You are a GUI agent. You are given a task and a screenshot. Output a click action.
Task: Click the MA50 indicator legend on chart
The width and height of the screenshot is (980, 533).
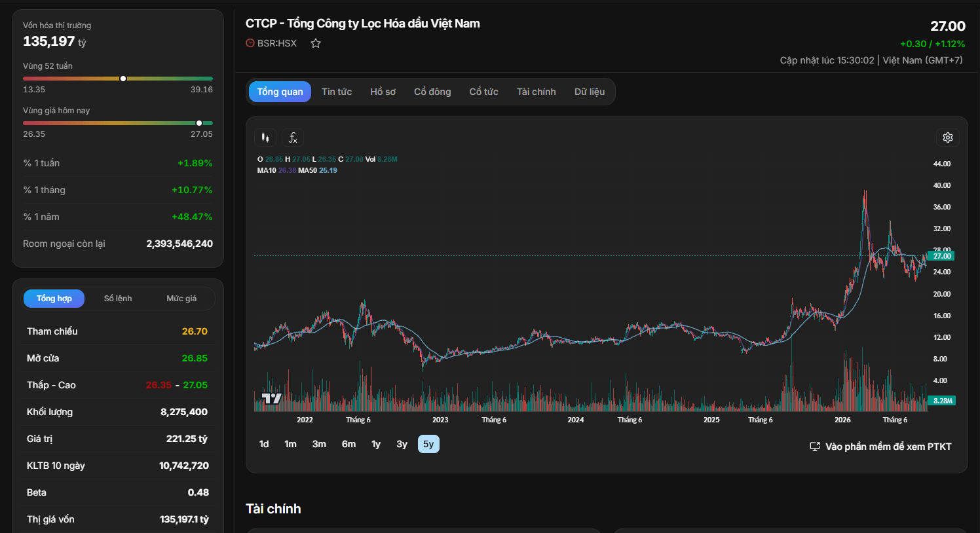318,170
